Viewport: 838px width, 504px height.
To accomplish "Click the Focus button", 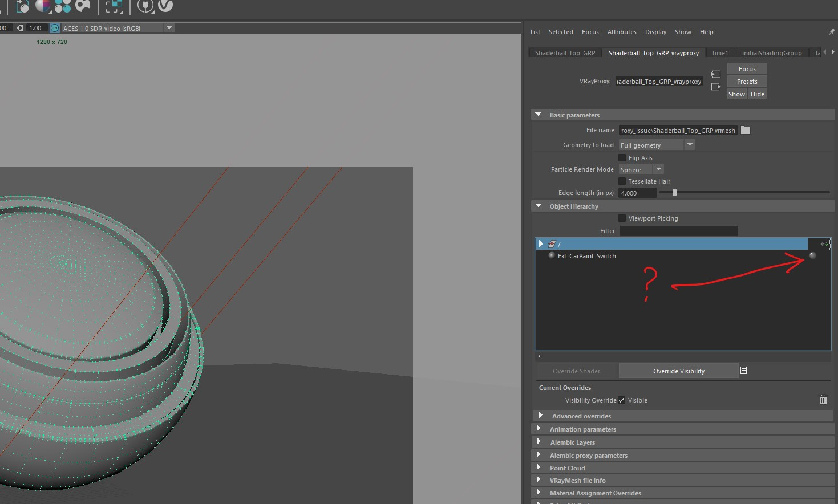I will click(x=747, y=69).
